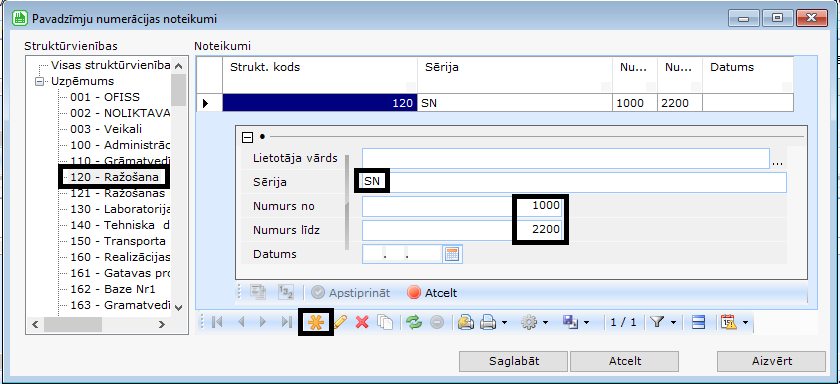Image resolution: width=840 pixels, height=384 pixels.
Task: Click the copy record icon
Action: 385,322
